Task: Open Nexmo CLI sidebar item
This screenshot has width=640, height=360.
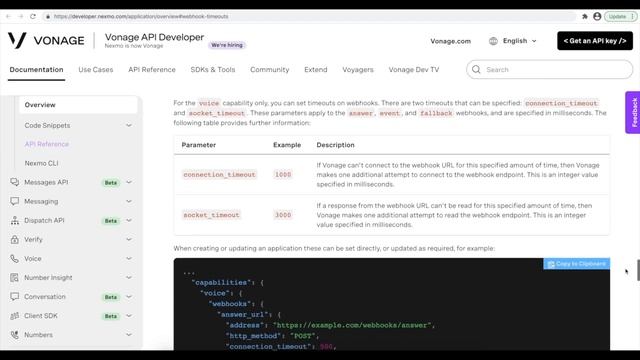Action: (x=41, y=163)
